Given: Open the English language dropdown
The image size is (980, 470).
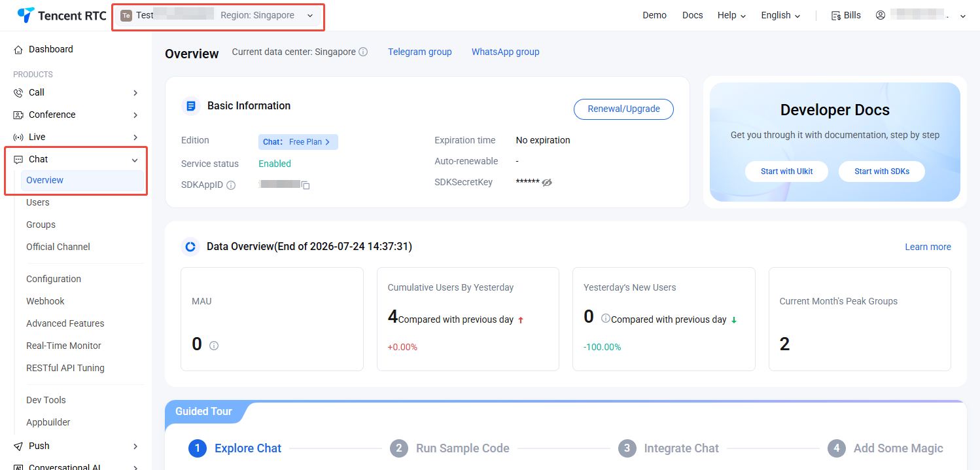Looking at the screenshot, I should (x=780, y=15).
